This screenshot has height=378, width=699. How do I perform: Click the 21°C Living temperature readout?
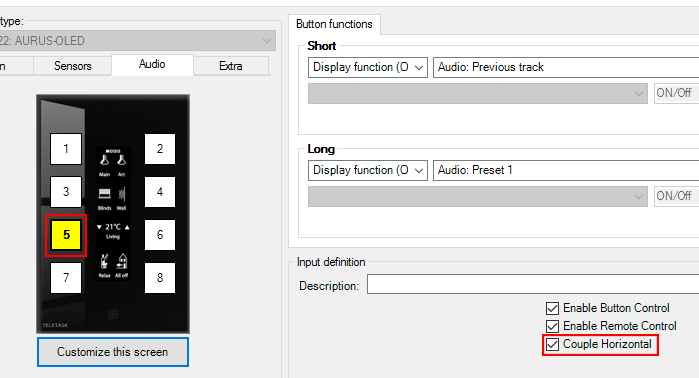click(113, 230)
